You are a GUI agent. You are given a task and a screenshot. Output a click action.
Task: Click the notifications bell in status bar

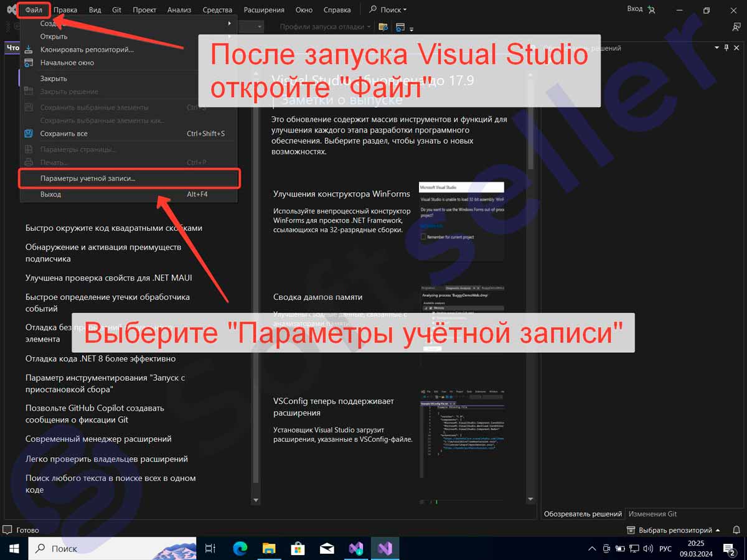735,530
